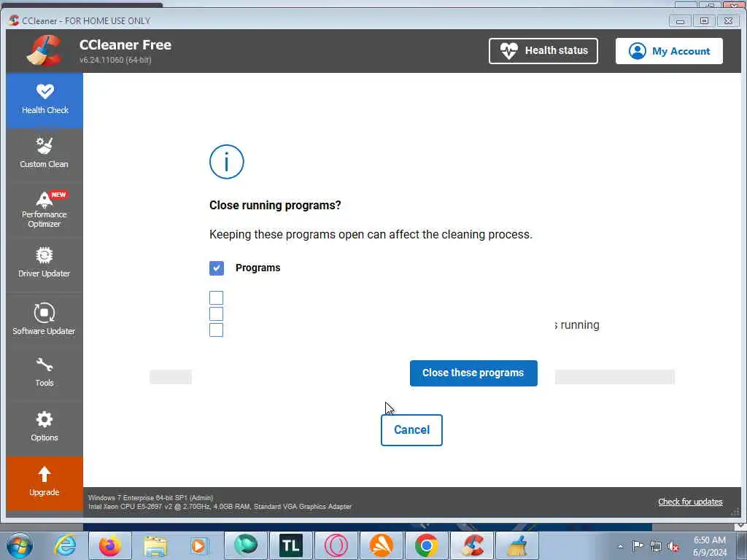Launch Internet Explorer from the taskbar
Image resolution: width=747 pixels, height=560 pixels.
65,545
